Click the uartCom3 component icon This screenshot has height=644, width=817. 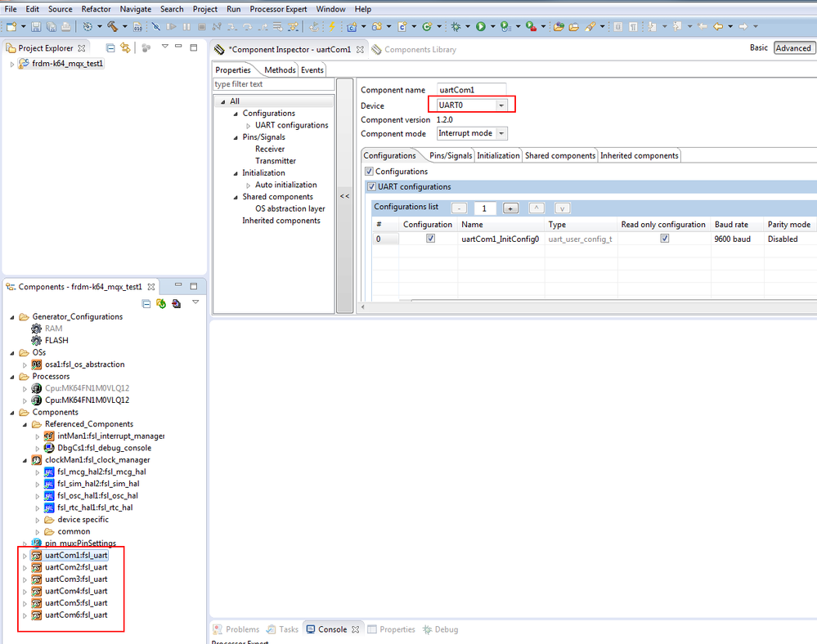(36, 579)
